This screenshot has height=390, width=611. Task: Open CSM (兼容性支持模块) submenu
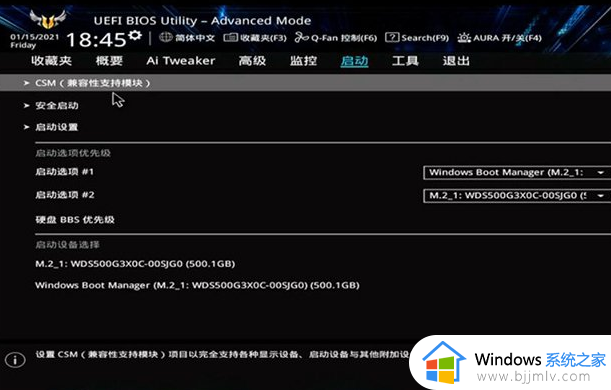point(306,83)
